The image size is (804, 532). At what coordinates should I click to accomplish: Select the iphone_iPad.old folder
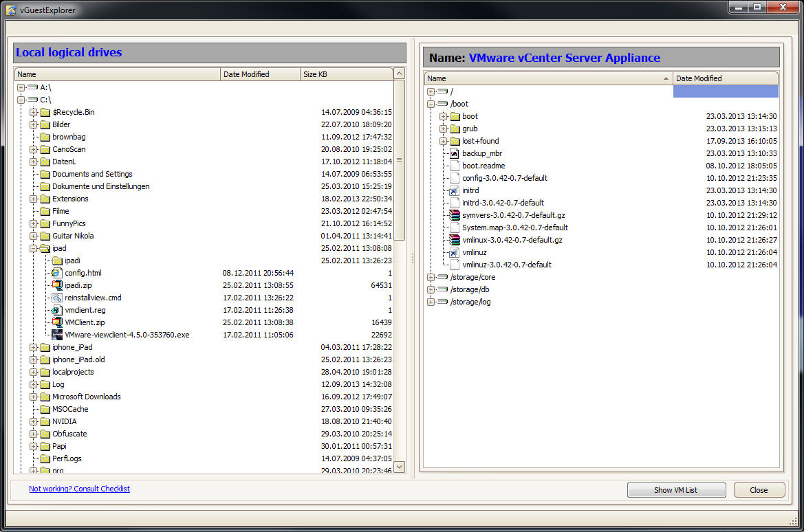click(78, 359)
